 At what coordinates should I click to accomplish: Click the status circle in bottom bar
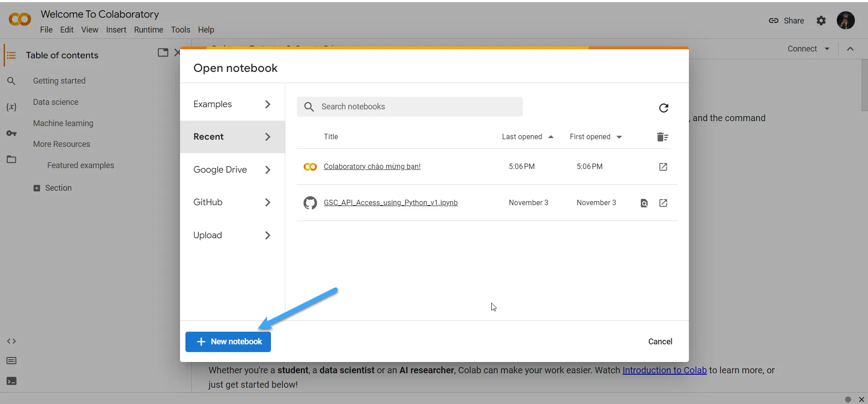(x=848, y=399)
